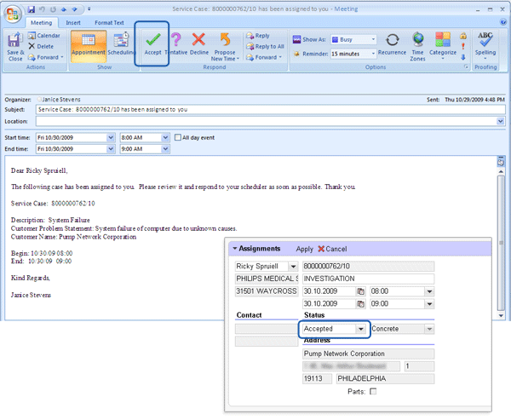This screenshot has width=511, height=420.
Task: Open the Recurrence settings
Action: coord(393,44)
